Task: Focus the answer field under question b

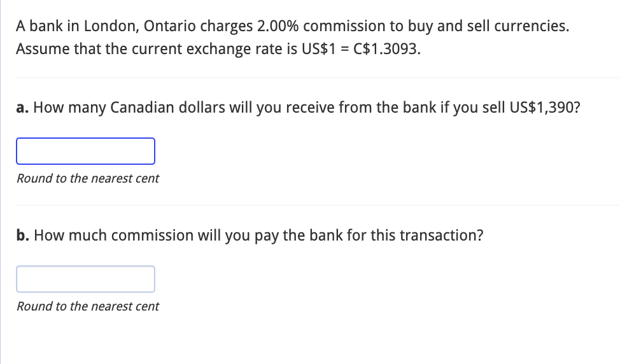Action: point(85,279)
